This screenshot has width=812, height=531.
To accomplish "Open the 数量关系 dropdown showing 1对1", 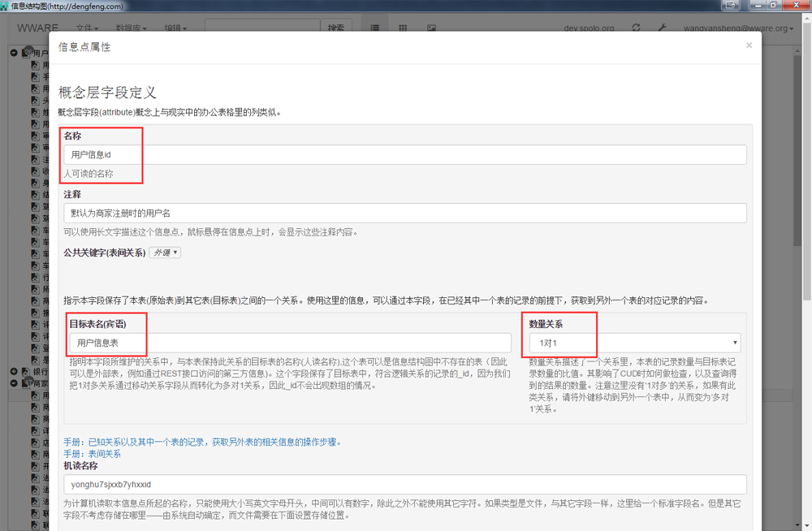I will point(635,343).
